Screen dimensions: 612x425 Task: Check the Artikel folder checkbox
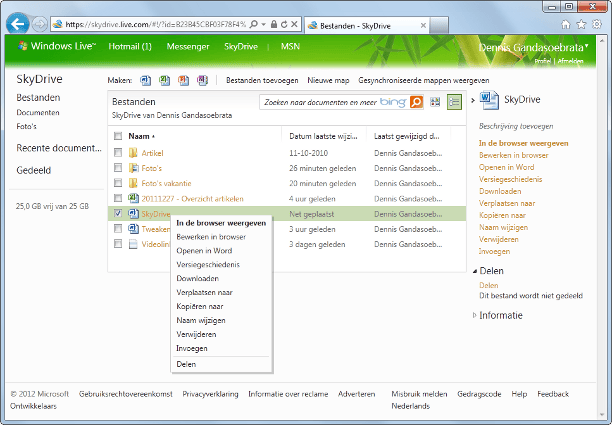(x=118, y=152)
